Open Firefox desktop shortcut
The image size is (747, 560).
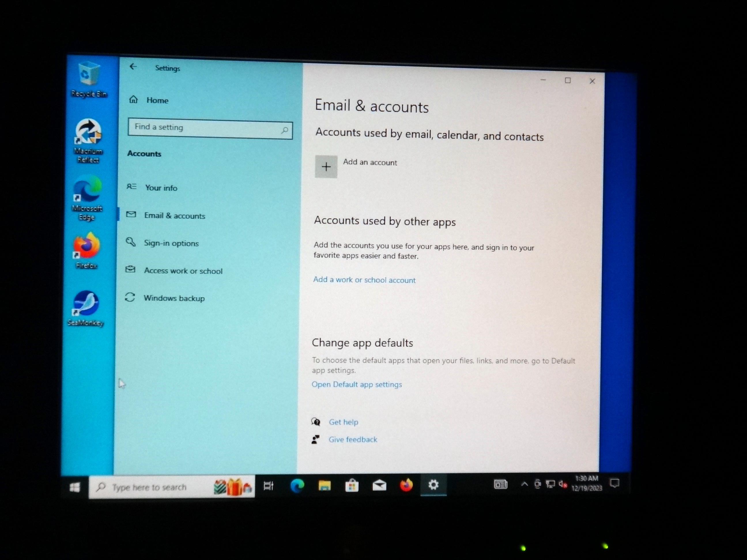pos(86,250)
